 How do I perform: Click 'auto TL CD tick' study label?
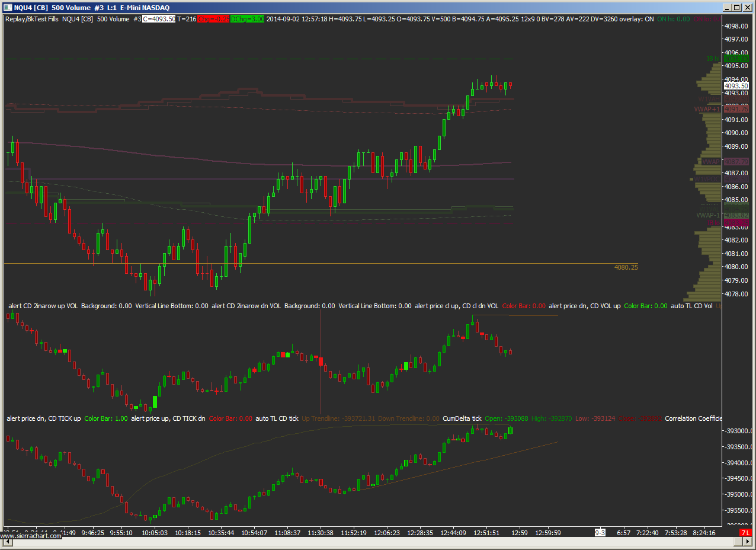pos(277,418)
